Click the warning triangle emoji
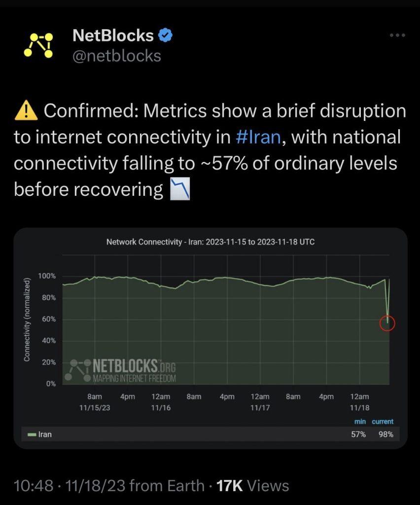The width and height of the screenshot is (420, 505). pyautogui.click(x=26, y=110)
